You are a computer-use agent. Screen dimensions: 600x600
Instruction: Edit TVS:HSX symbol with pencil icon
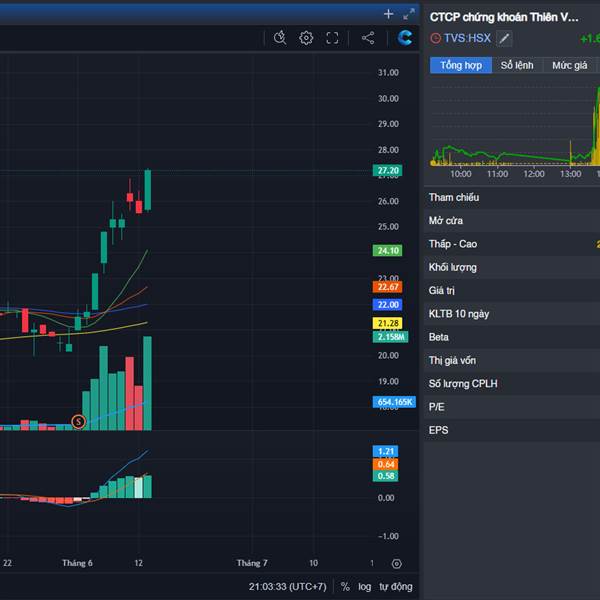pyautogui.click(x=504, y=38)
